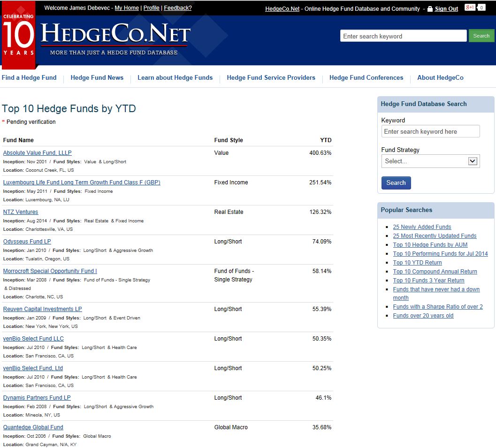The image size is (496, 448).
Task: Click the 126.32% YTD value
Action: tap(320, 212)
